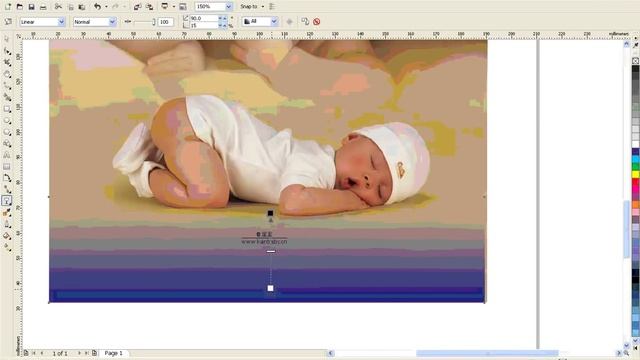Click the Welcome screen icon beside zoom level

[x=183, y=7]
